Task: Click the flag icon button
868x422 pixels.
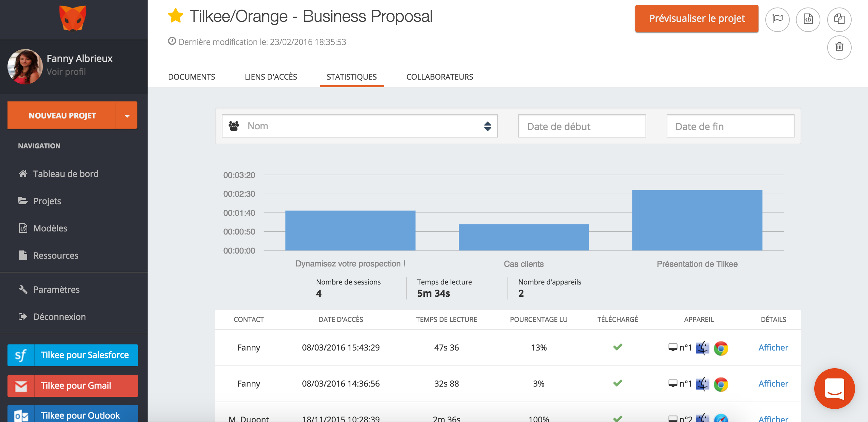Action: click(x=778, y=19)
